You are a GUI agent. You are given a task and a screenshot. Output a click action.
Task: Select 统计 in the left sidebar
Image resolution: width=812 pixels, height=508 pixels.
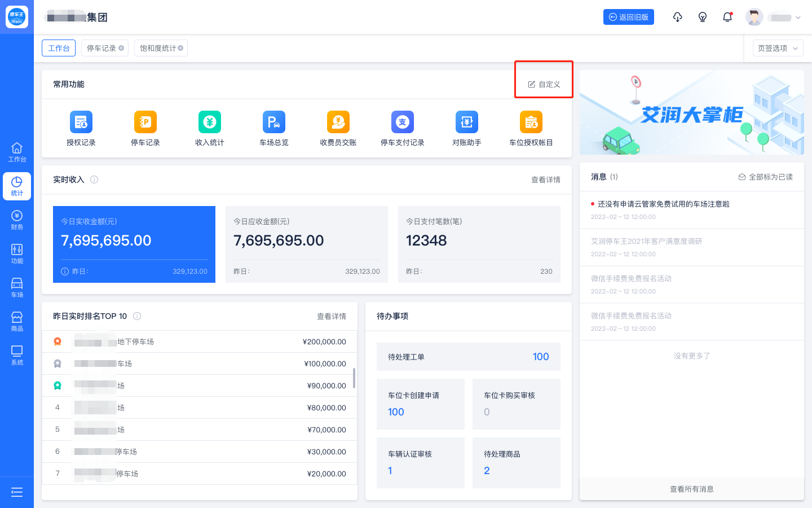[x=17, y=186]
